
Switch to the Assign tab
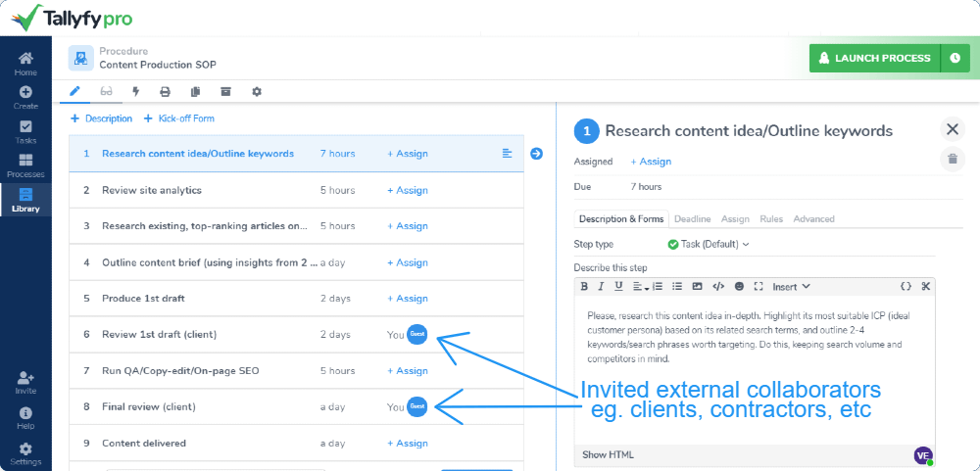click(735, 219)
